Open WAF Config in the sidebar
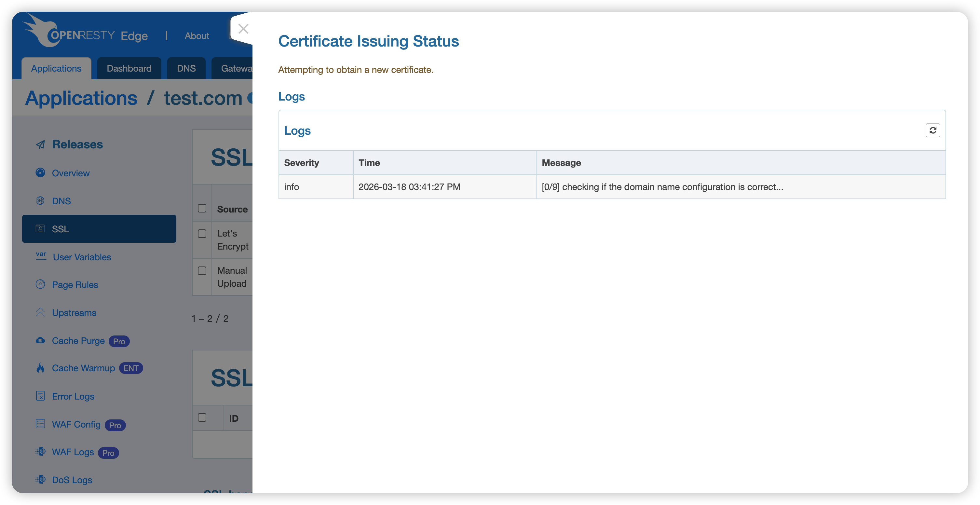The height and width of the screenshot is (505, 980). point(76,424)
